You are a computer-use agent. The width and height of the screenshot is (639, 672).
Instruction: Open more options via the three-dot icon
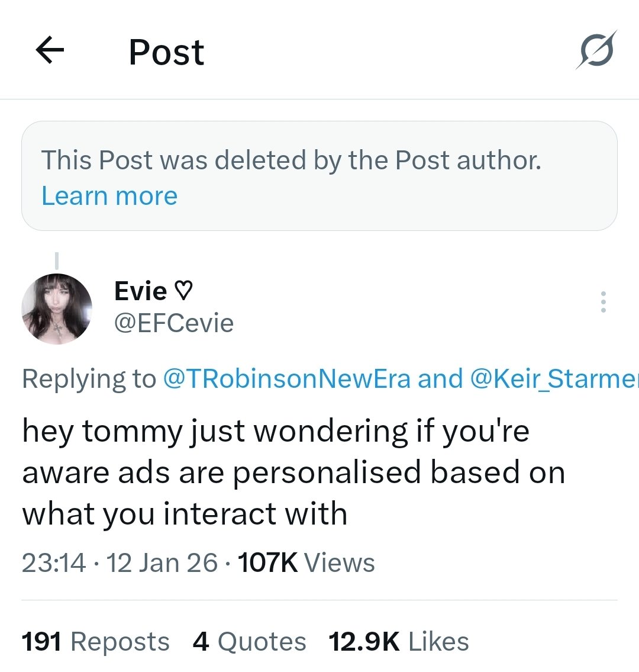tap(603, 302)
